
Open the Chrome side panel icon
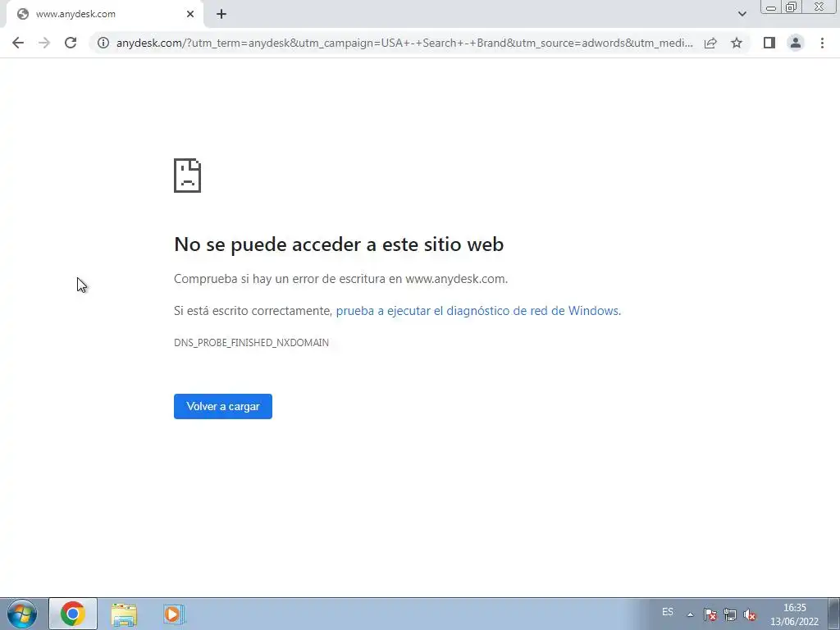pyautogui.click(x=769, y=43)
